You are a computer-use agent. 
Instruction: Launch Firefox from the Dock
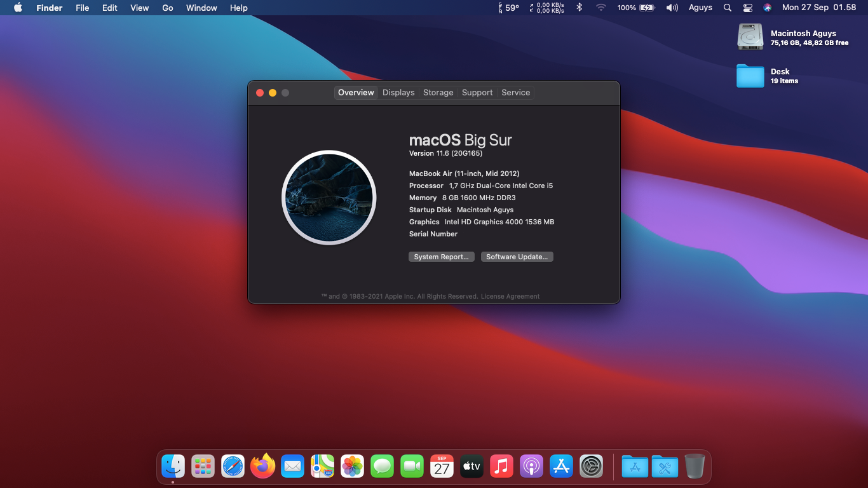pos(262,466)
